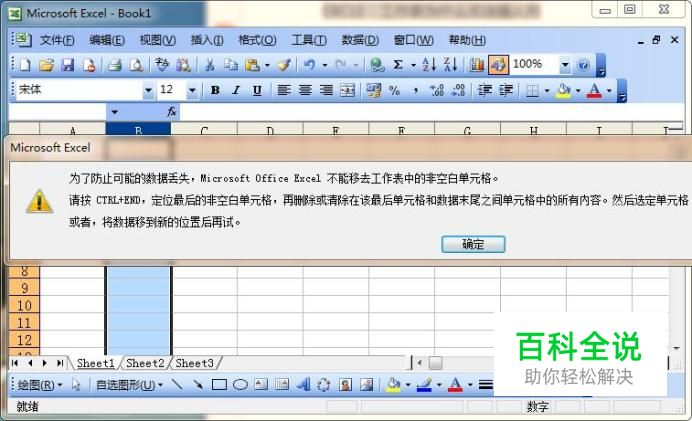
Task: Select the row 10 header
Action: click(x=24, y=305)
